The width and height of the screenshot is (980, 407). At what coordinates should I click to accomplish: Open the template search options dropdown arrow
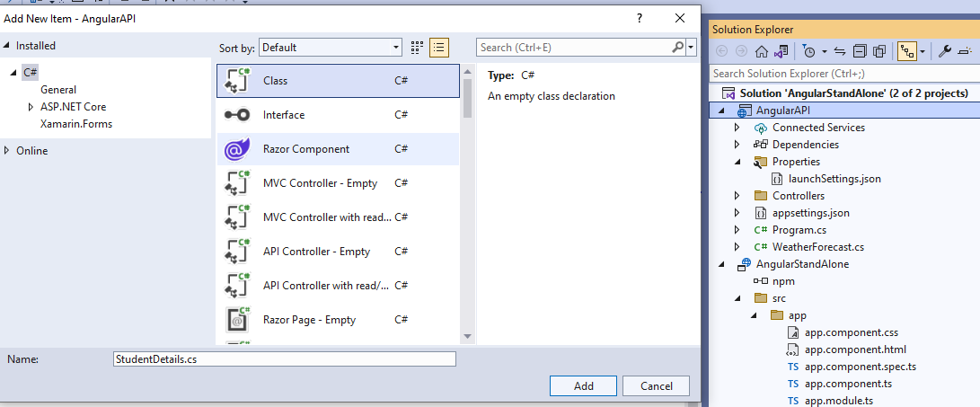coord(691,47)
